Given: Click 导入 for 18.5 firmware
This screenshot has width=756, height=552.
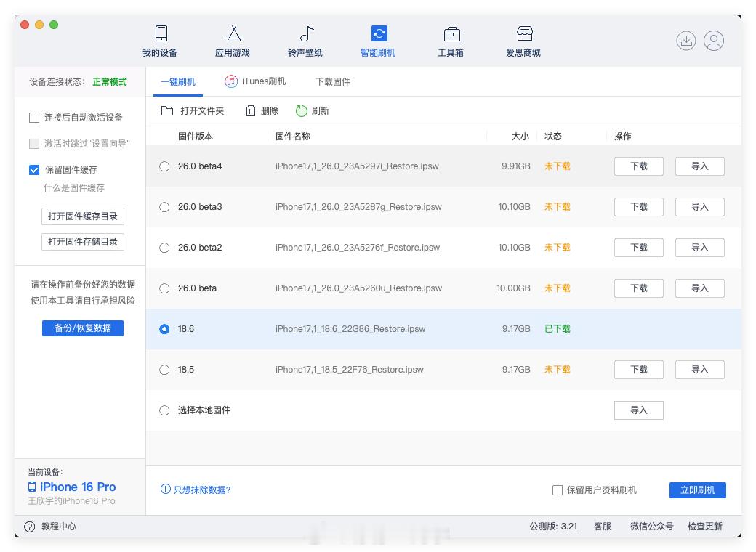Looking at the screenshot, I should (699, 370).
